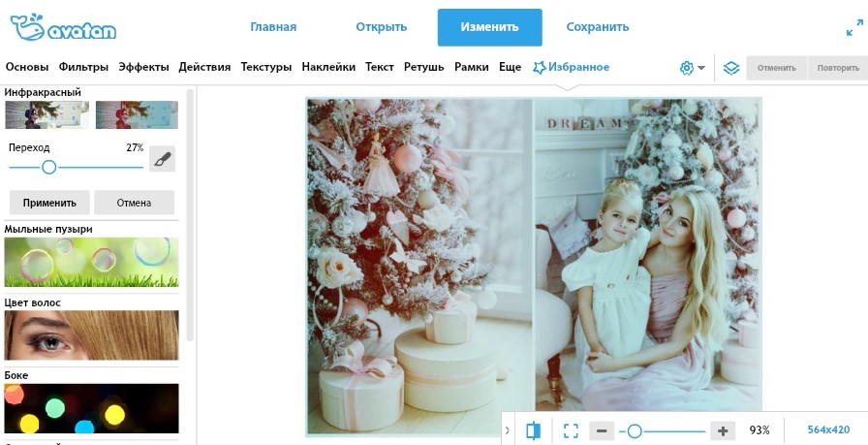Click the Отменить undo button
The width and height of the screenshot is (868, 445).
click(777, 68)
